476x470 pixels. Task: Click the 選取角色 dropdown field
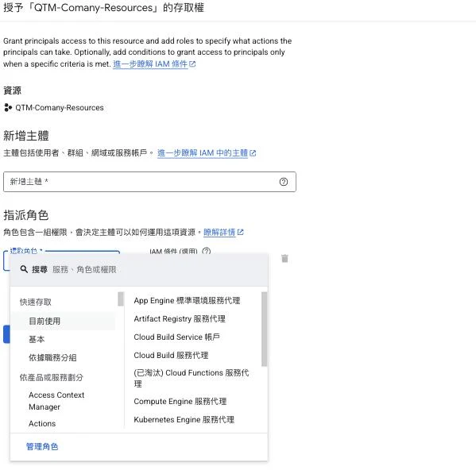(62, 252)
